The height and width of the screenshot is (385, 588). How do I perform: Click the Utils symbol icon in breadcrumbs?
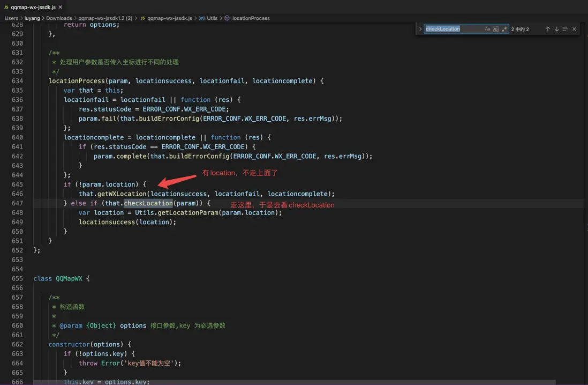tap(201, 18)
